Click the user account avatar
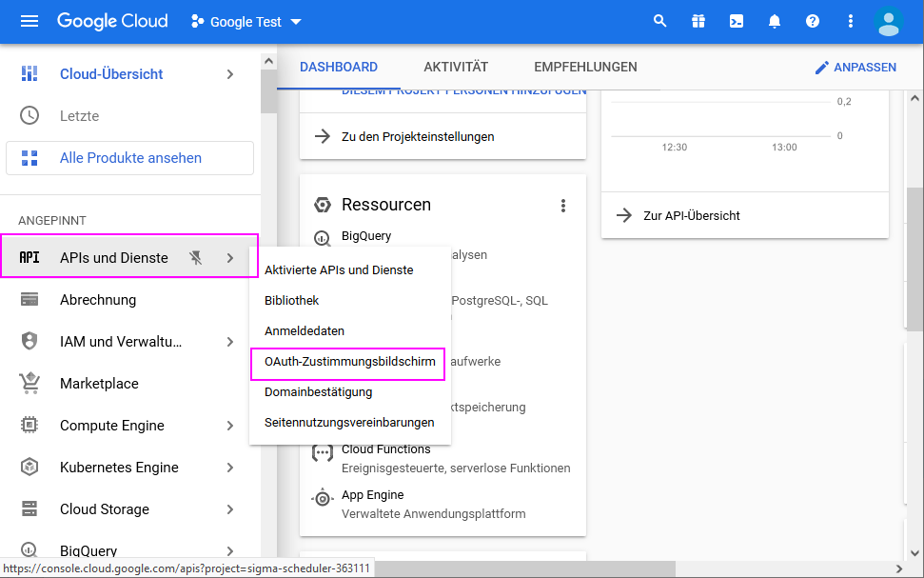The height and width of the screenshot is (578, 924). click(888, 22)
